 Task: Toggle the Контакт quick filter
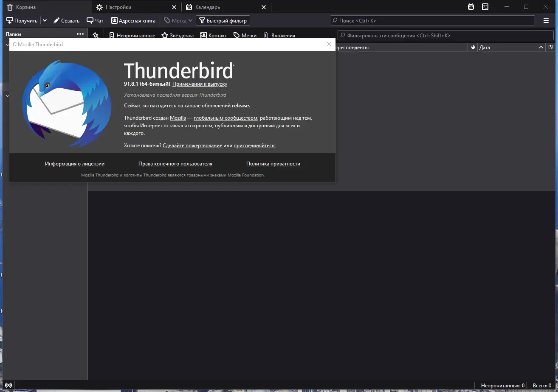click(214, 36)
